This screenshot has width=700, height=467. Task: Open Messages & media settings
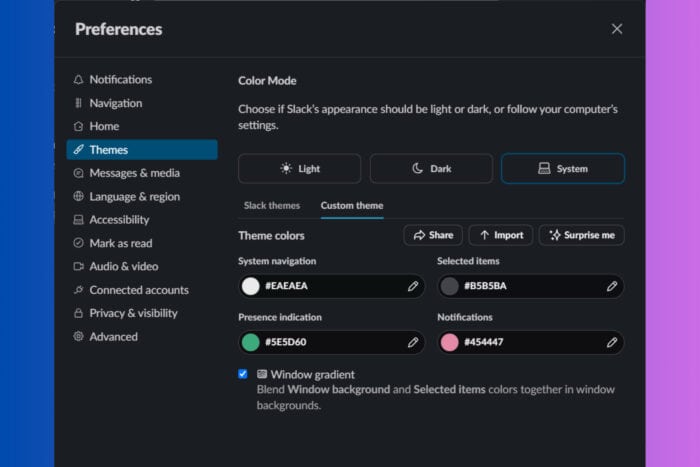tap(142, 173)
